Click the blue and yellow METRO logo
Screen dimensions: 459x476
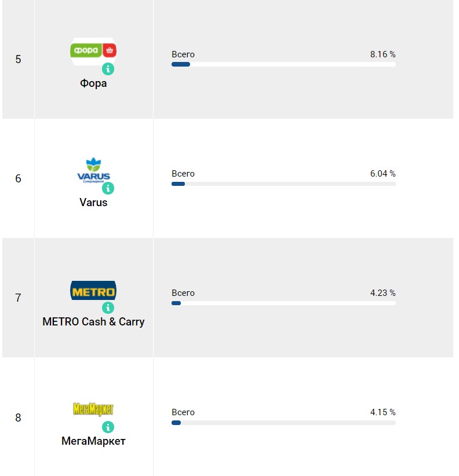(x=93, y=290)
